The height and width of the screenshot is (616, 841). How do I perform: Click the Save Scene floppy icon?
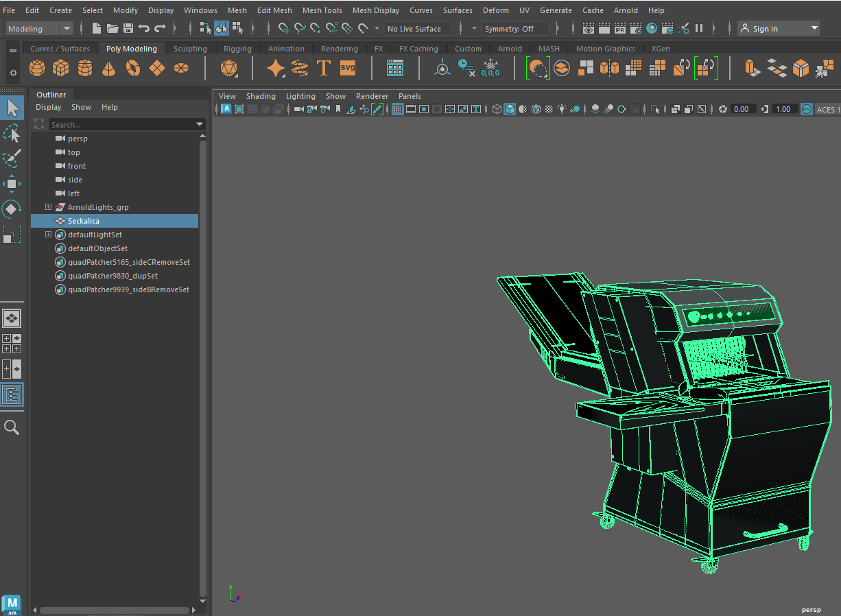pyautogui.click(x=128, y=29)
